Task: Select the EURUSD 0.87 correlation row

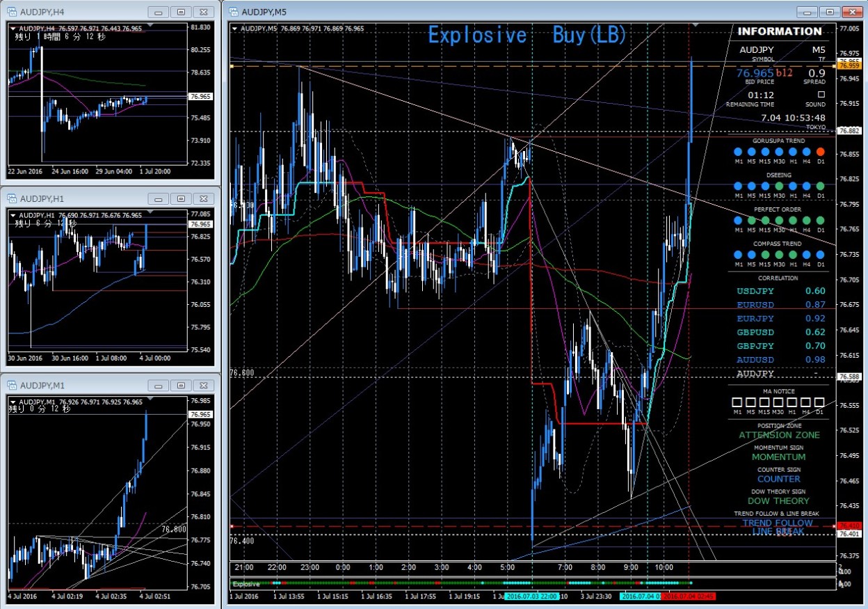Action: coord(780,305)
